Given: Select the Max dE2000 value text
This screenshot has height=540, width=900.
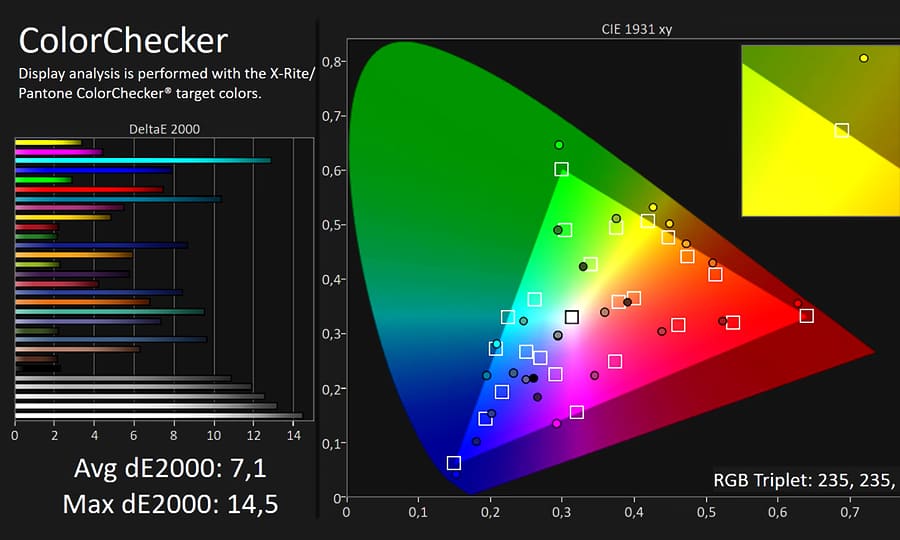Looking at the screenshot, I should [x=170, y=504].
